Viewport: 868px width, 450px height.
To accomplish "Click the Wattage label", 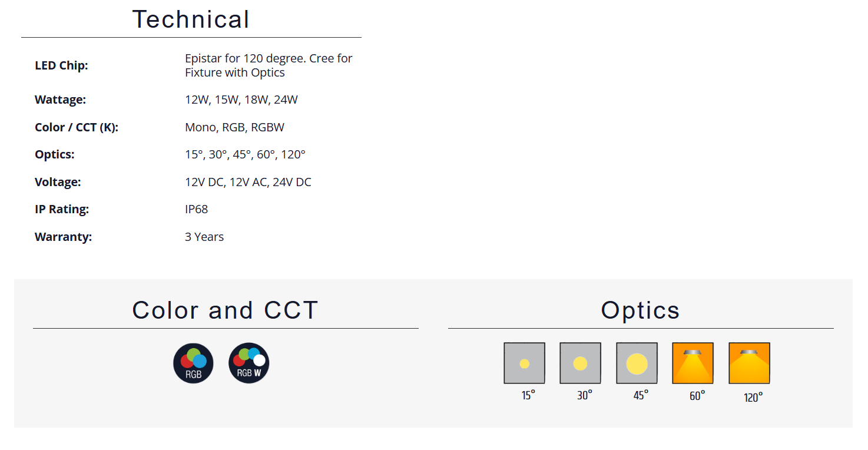I will (x=60, y=100).
